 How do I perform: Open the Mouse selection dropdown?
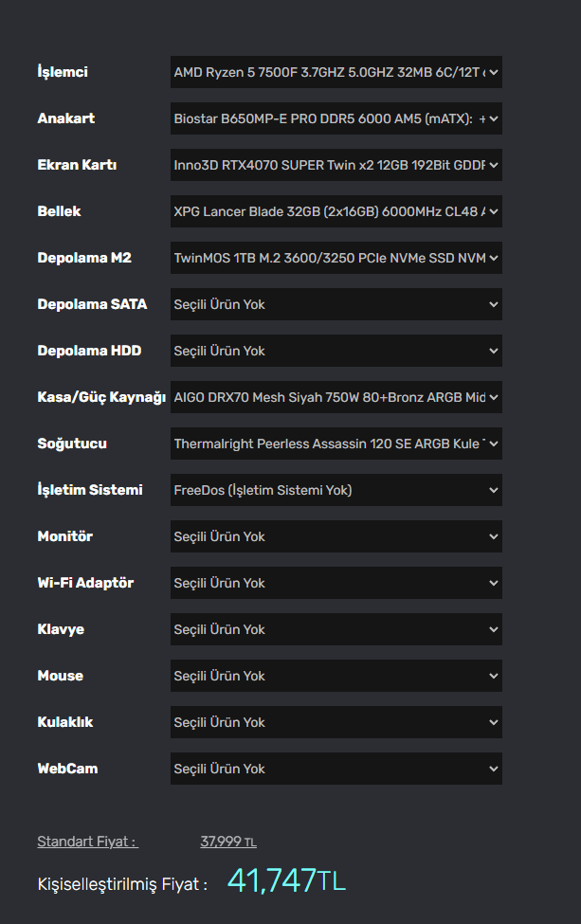[336, 676]
